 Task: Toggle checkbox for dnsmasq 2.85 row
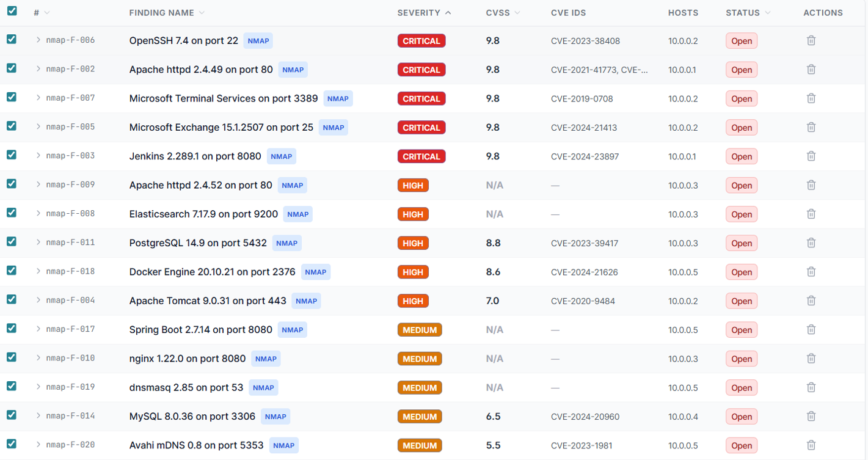coord(12,386)
